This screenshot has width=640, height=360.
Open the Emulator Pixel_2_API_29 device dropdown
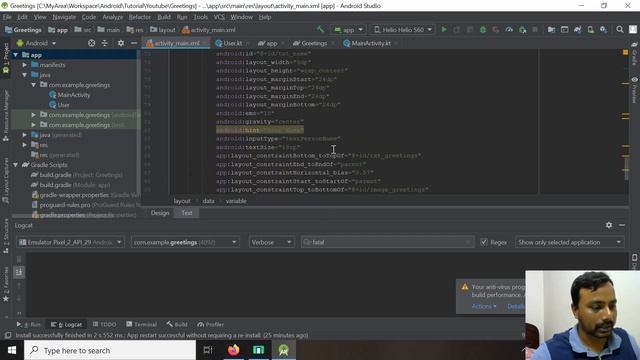pyautogui.click(x=70, y=242)
